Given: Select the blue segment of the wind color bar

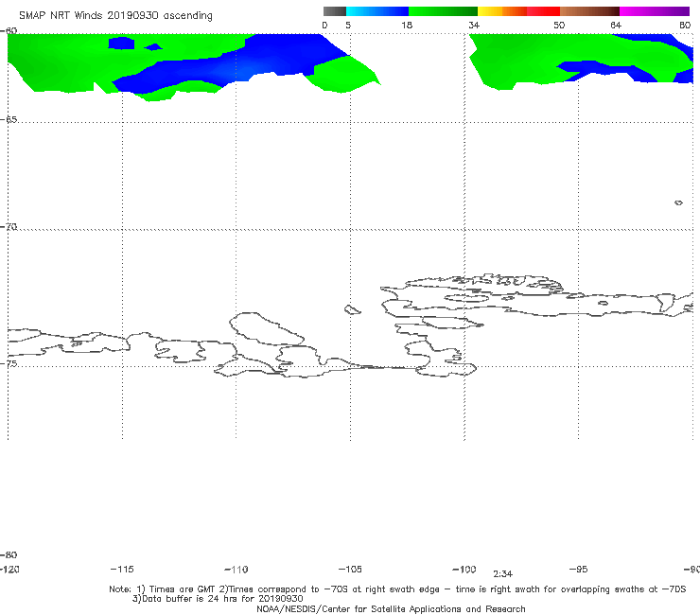Looking at the screenshot, I should pos(377,11).
